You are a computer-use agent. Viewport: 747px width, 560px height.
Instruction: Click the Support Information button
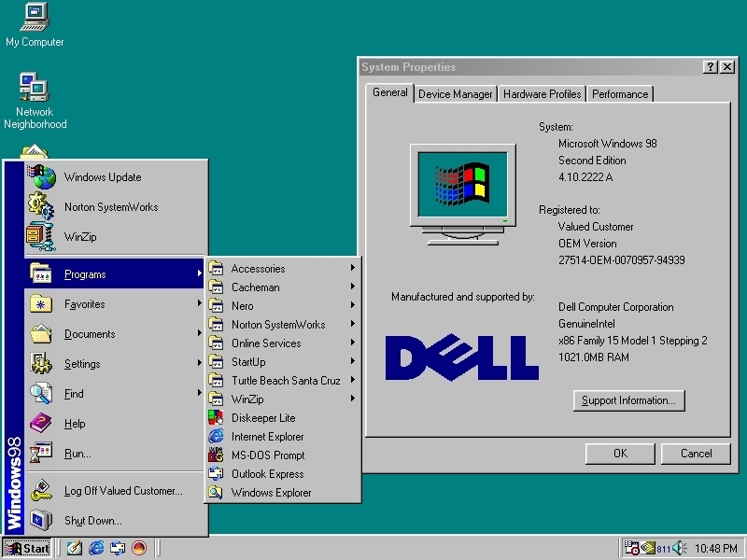tap(627, 400)
